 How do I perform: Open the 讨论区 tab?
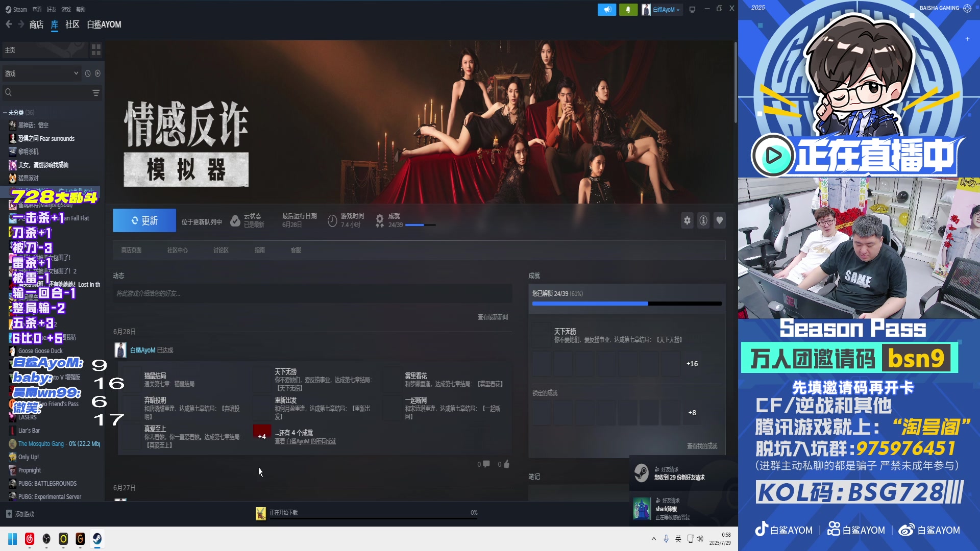click(x=221, y=250)
